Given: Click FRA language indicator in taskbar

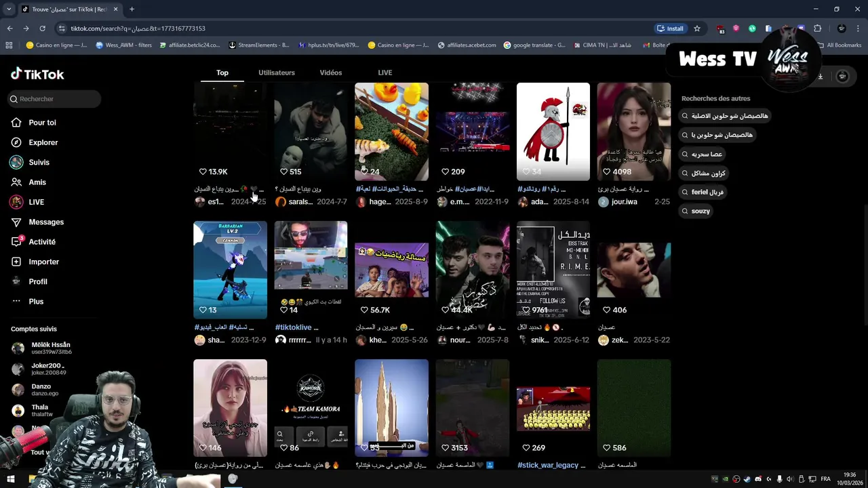Looking at the screenshot, I should pos(825,479).
